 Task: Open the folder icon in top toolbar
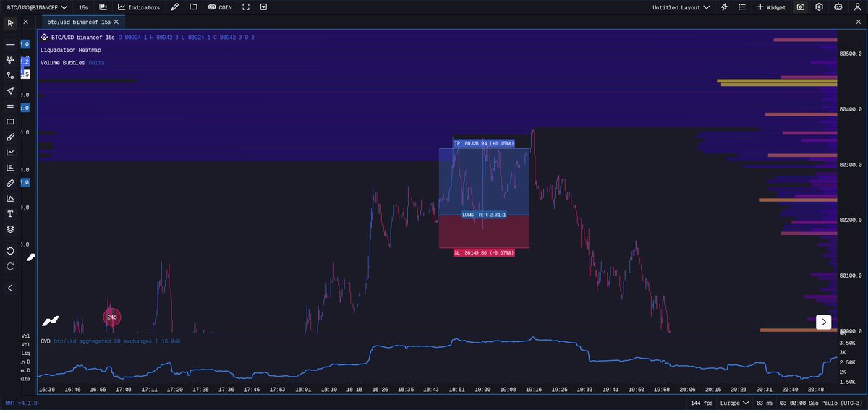[193, 7]
